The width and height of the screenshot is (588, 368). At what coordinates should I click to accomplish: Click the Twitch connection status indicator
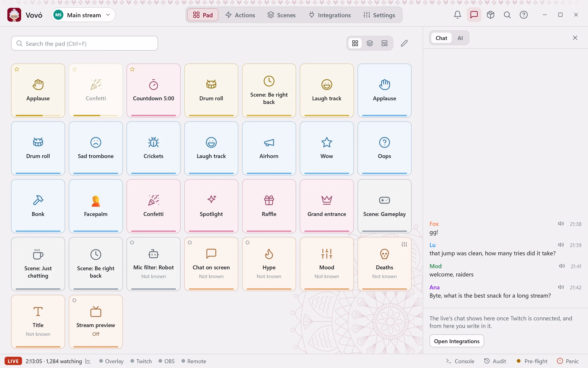click(141, 361)
